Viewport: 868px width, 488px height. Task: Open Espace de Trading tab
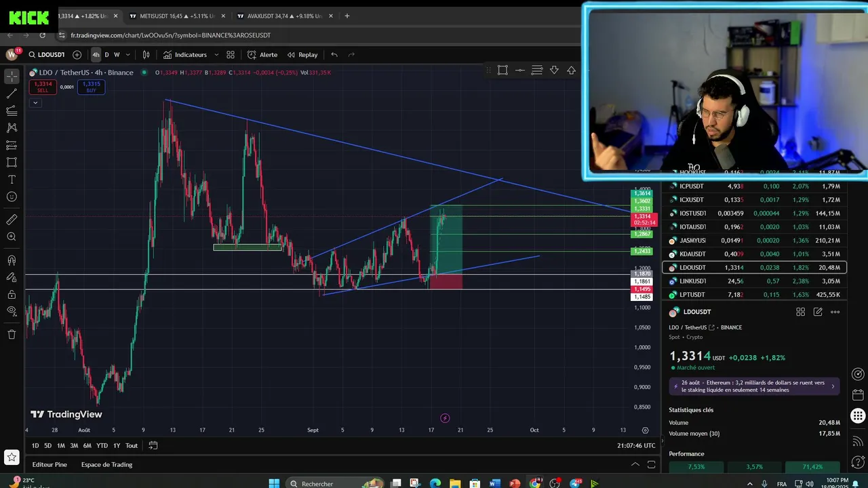(106, 464)
